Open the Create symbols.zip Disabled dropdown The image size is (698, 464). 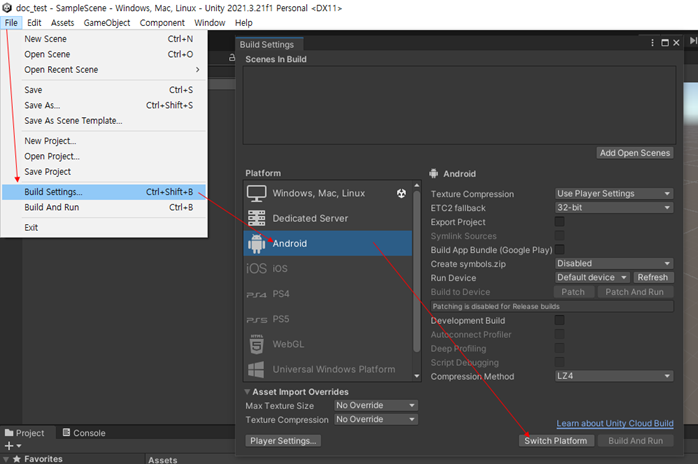click(x=614, y=264)
